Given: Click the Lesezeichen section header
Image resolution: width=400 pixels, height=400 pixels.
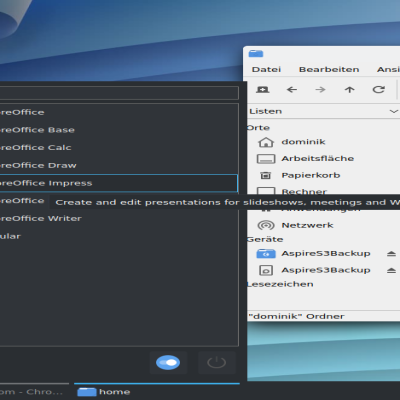Looking at the screenshot, I should point(280,284).
